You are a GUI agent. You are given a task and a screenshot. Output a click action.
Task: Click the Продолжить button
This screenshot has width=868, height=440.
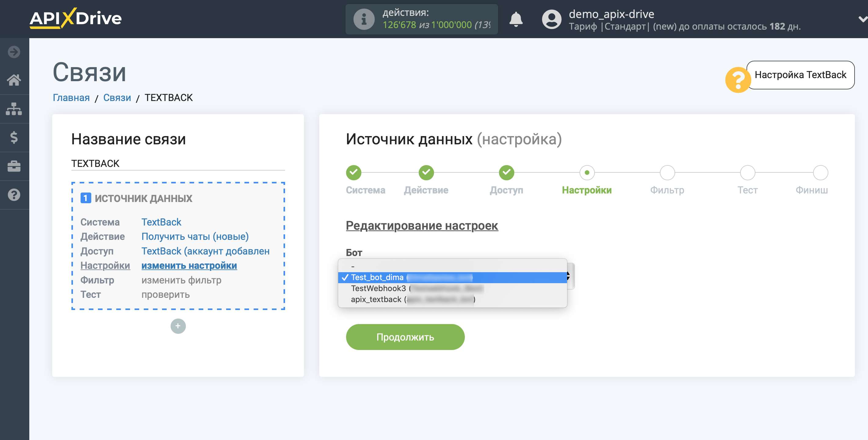pyautogui.click(x=405, y=337)
